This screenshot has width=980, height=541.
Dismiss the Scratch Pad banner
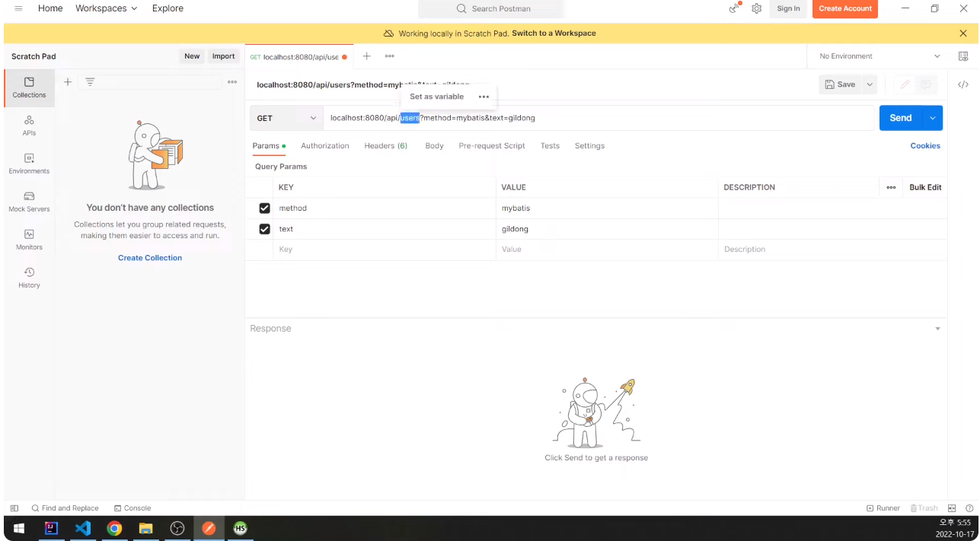(x=963, y=33)
